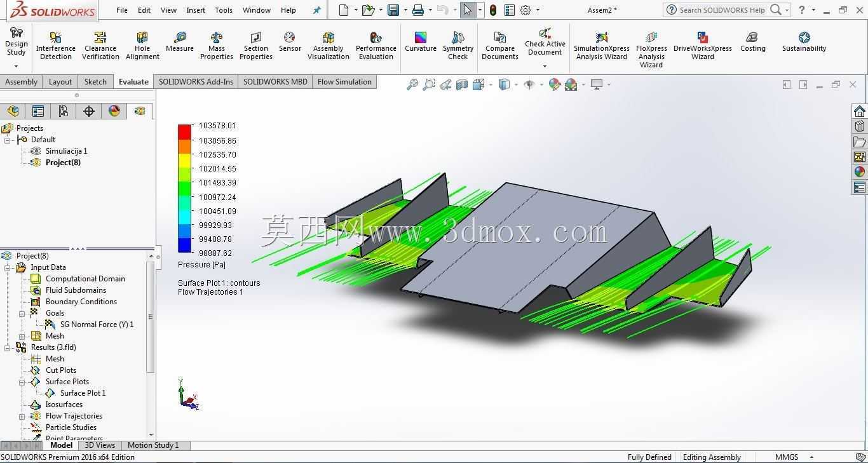Open the DimXpertManager tab

click(89, 111)
